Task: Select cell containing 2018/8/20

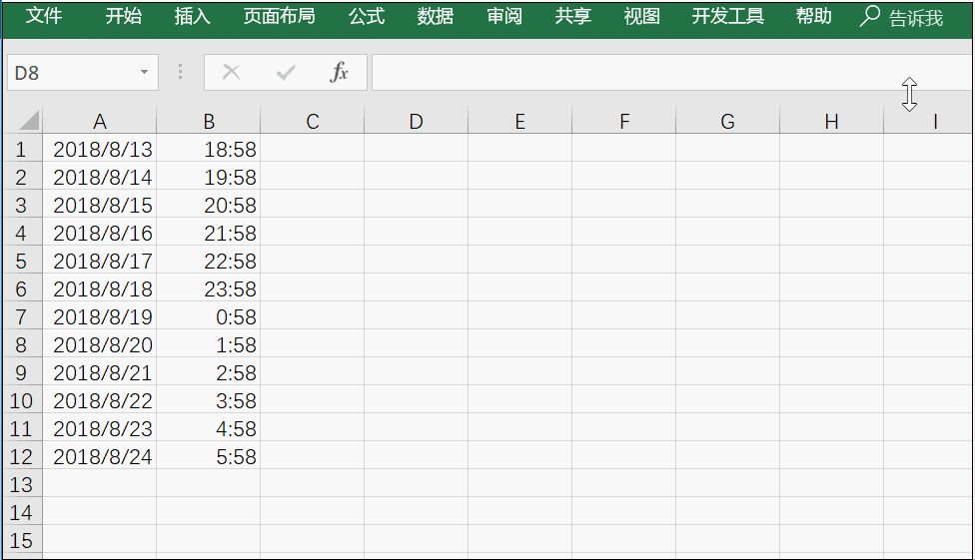Action: [x=100, y=344]
